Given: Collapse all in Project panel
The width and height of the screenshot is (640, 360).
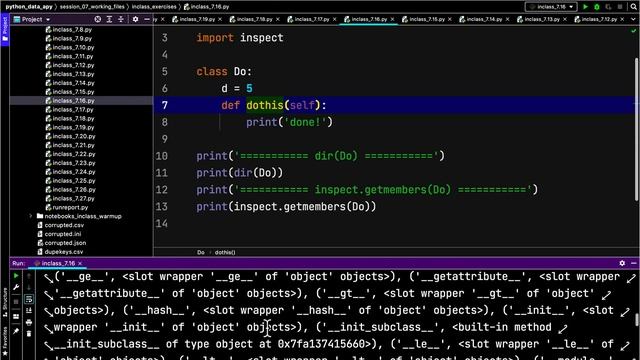Looking at the screenshot, I should (121, 19).
